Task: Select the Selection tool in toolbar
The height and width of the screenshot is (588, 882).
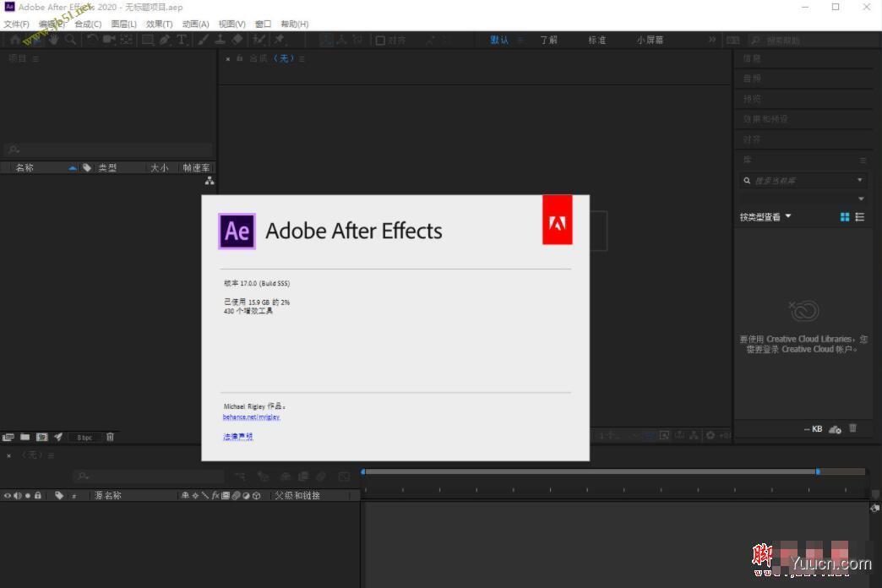Action: coord(34,40)
